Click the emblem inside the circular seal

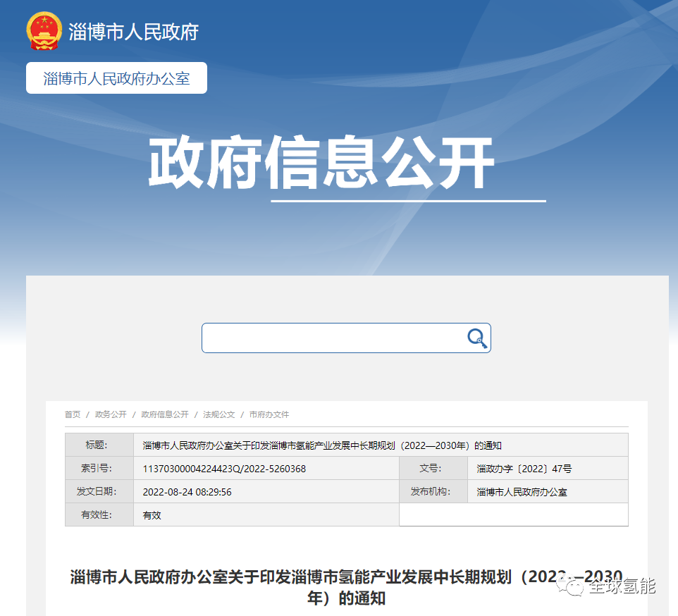(44, 28)
